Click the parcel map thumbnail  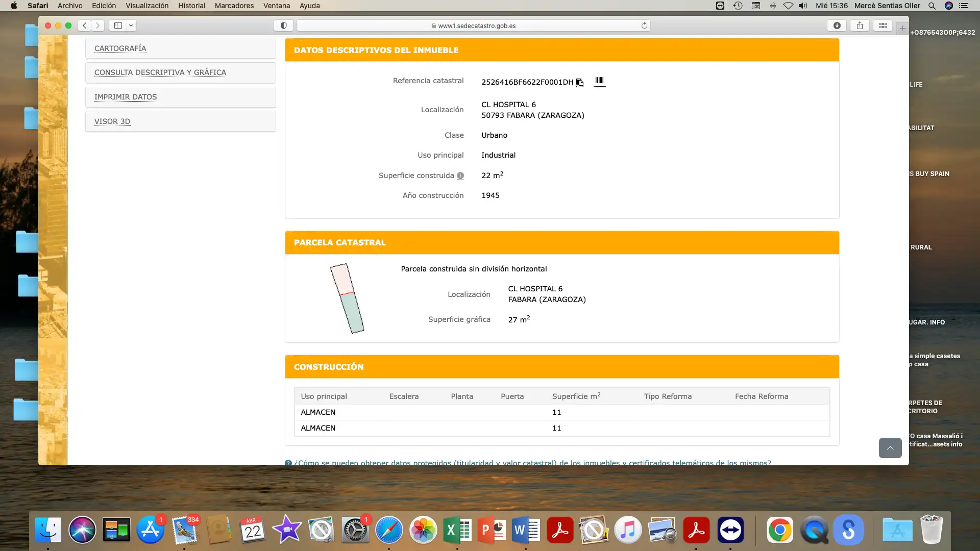click(347, 298)
